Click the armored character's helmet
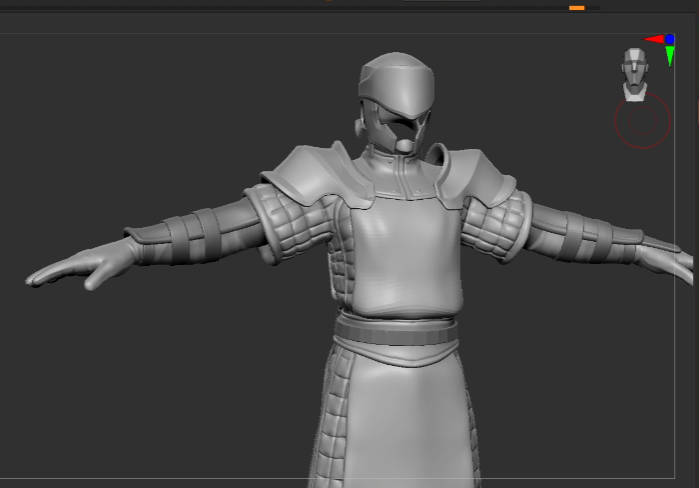Image resolution: width=699 pixels, height=488 pixels. point(396,103)
